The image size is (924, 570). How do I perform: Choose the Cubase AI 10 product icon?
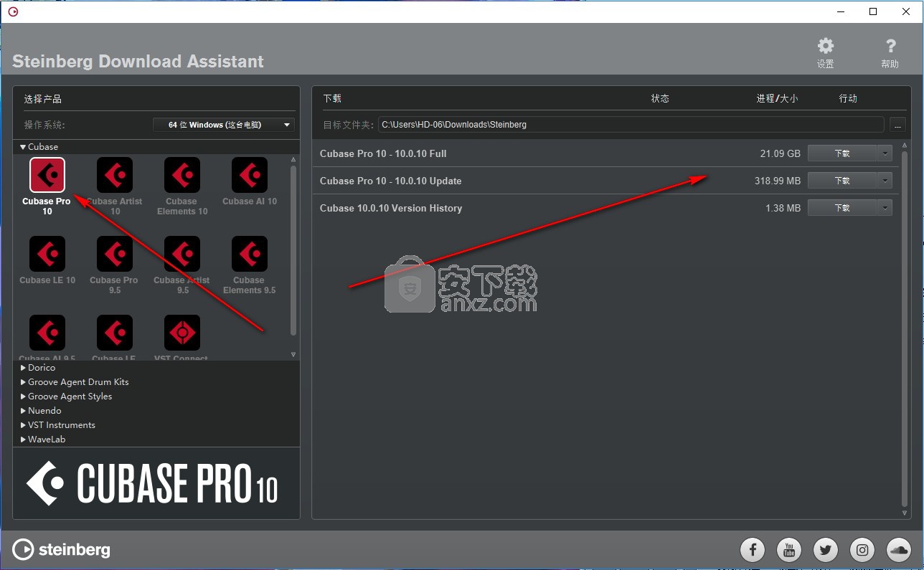point(250,176)
